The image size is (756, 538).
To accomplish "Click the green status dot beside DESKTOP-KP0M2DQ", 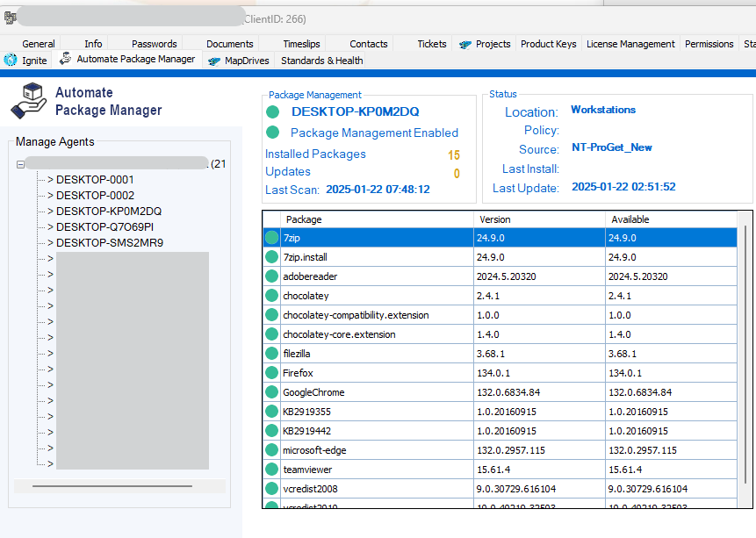I will (273, 112).
